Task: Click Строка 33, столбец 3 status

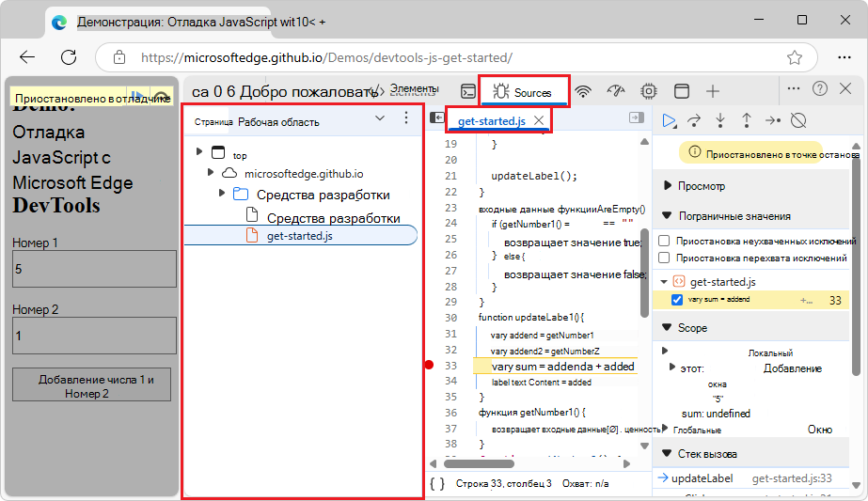Action: [x=503, y=484]
